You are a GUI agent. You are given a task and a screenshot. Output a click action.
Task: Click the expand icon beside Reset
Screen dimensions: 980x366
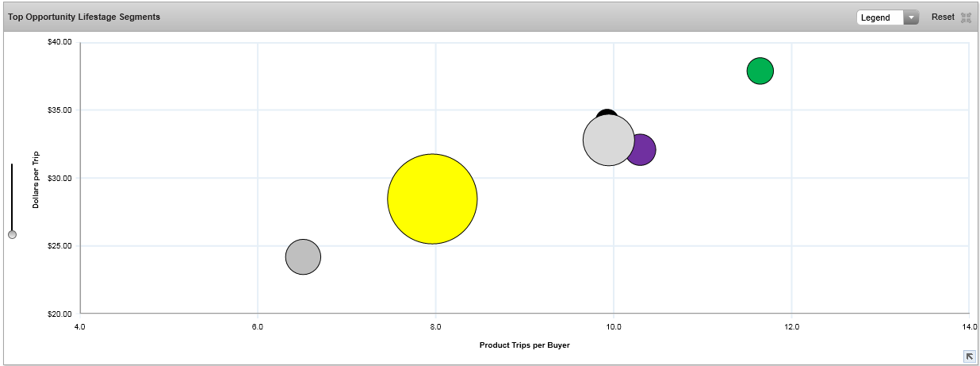point(966,17)
